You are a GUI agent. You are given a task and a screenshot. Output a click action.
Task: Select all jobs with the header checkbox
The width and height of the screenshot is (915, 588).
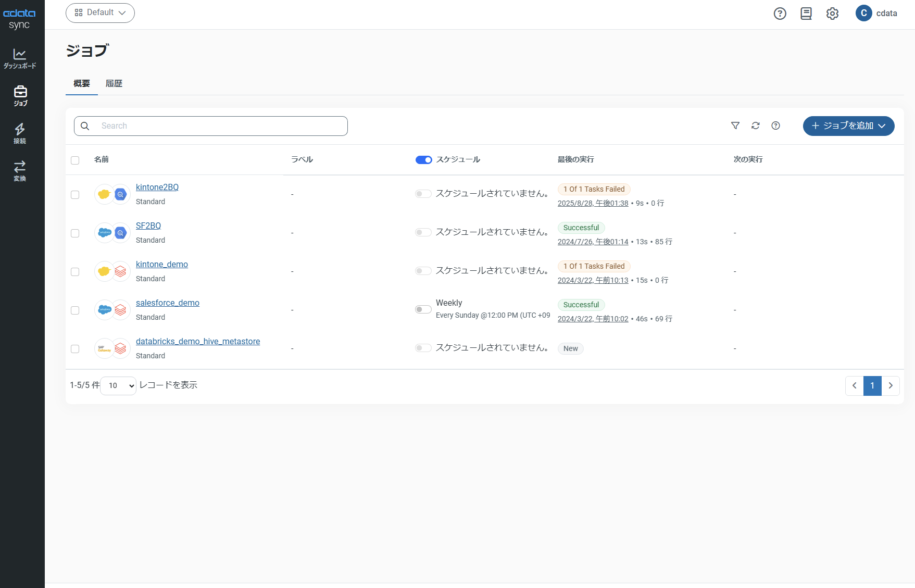(x=75, y=160)
